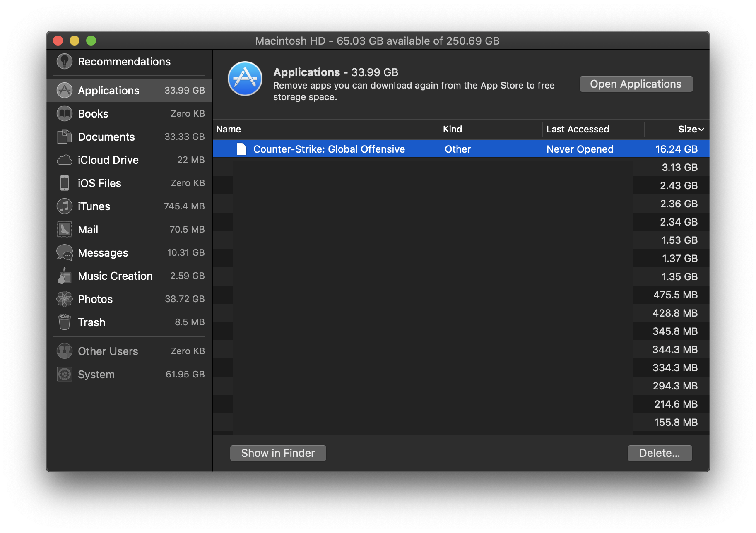Click the Trash bin icon
The height and width of the screenshot is (533, 756).
coord(64,322)
